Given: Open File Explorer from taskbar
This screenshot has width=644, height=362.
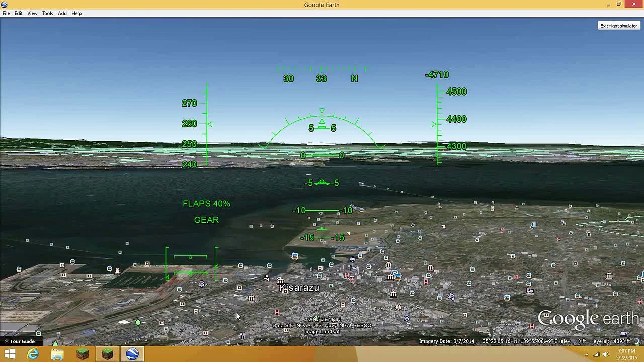Looking at the screenshot, I should tap(57, 354).
